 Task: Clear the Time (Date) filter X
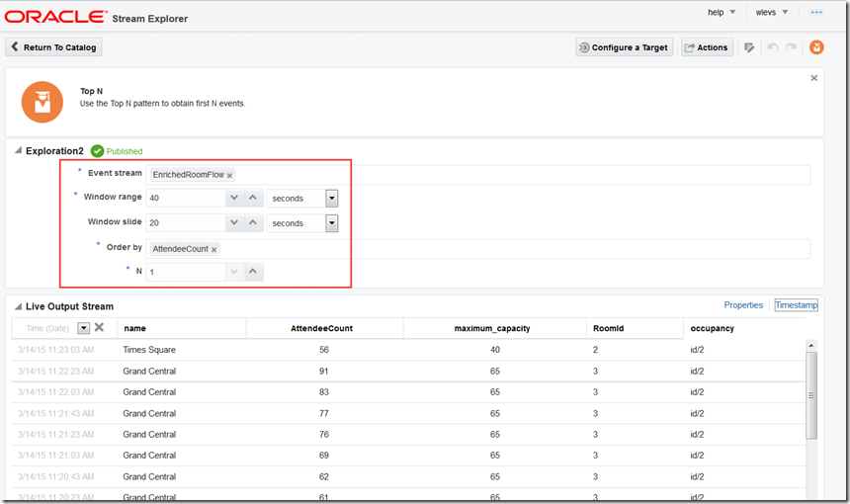[99, 327]
